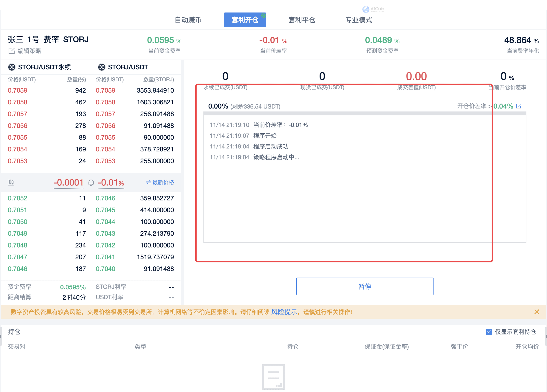Click the 0.0595% funding rate value below orderbook
Screen dimensions: 547x392
73,287
